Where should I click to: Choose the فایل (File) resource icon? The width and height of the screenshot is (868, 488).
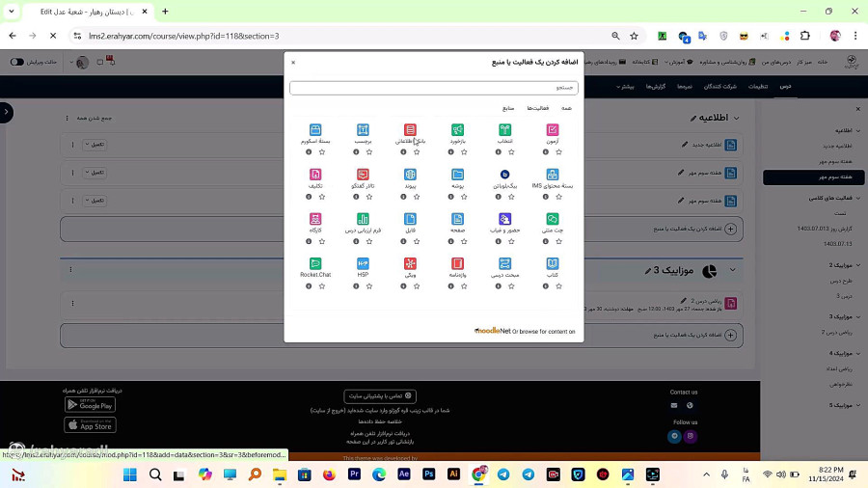pyautogui.click(x=410, y=219)
